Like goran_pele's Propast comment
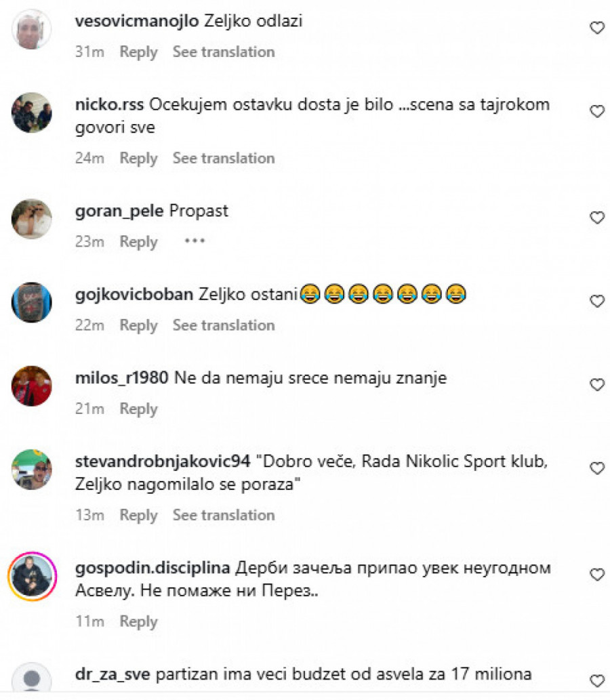The image size is (610, 700). point(597,218)
